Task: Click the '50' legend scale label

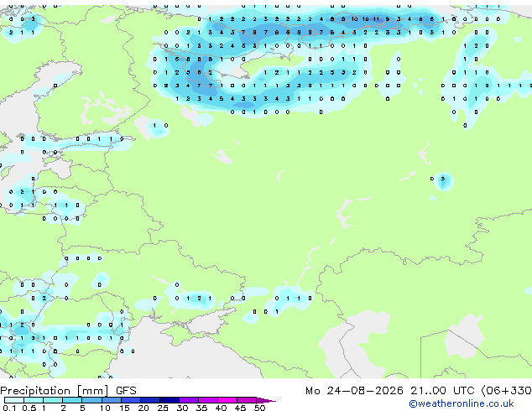Action: pos(259,408)
